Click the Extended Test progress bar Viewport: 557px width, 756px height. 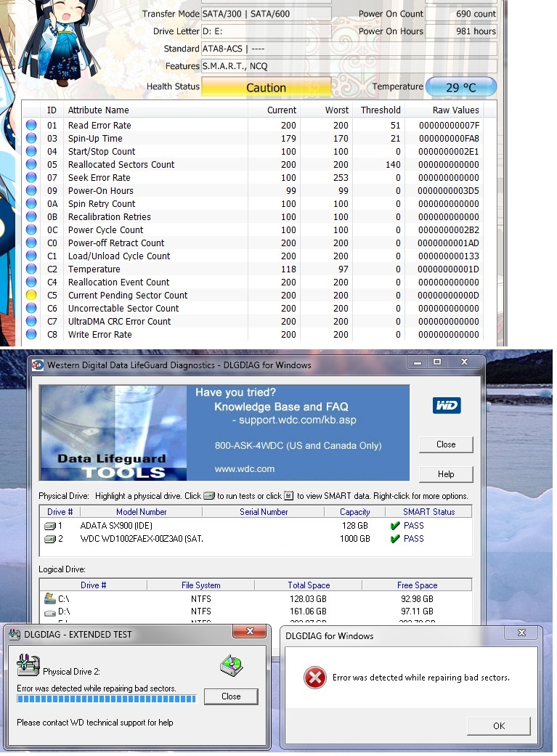(107, 699)
